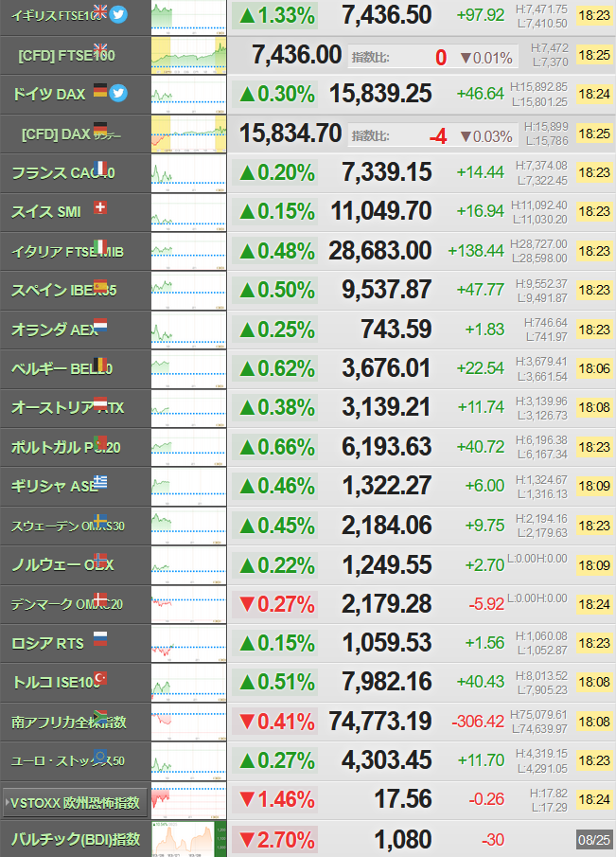Click Twitter icon beside イギリス FTSE100
The image size is (616, 857).
coord(118,14)
